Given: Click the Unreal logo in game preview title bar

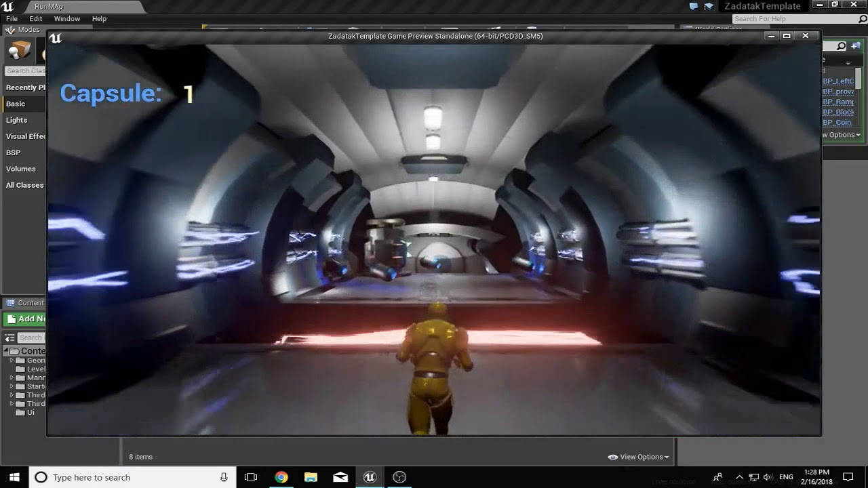Looking at the screenshot, I should 56,38.
